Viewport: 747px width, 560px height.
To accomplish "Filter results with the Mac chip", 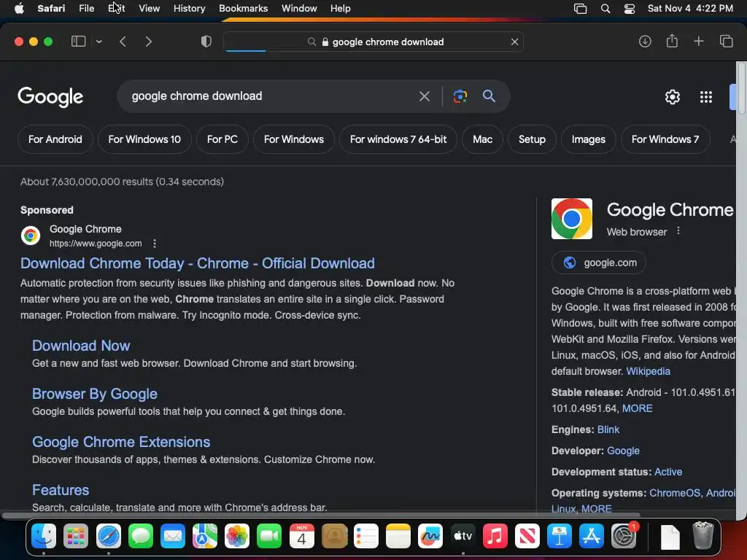I will (x=482, y=139).
